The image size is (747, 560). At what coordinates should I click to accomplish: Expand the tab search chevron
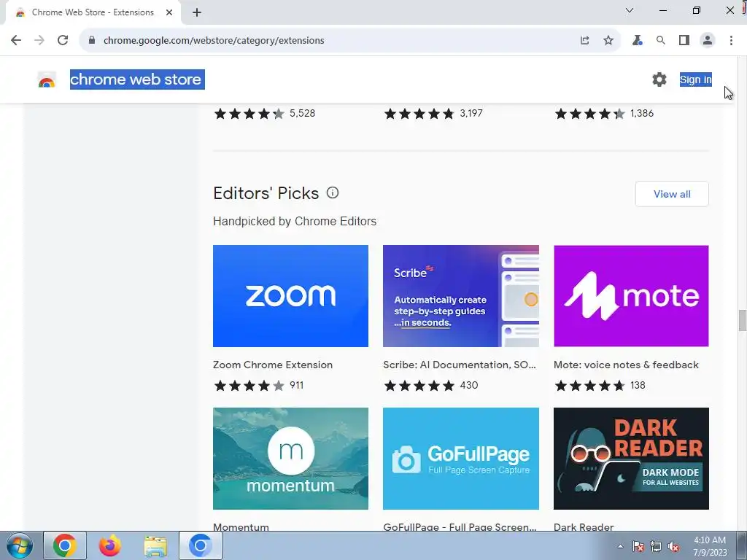pos(630,10)
